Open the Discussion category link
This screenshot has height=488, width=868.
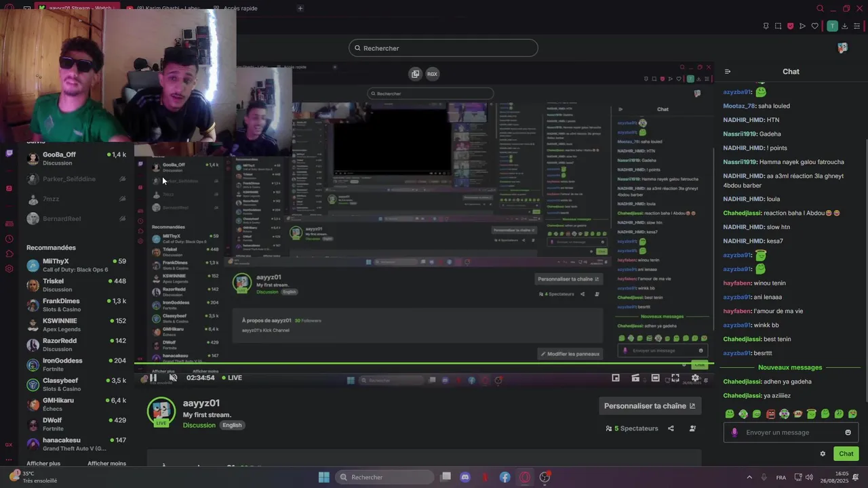[199, 425]
